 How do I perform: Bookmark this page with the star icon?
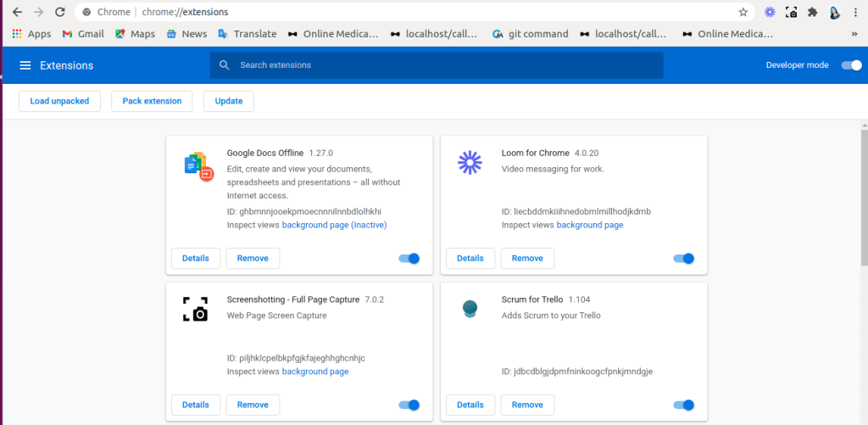tap(743, 12)
